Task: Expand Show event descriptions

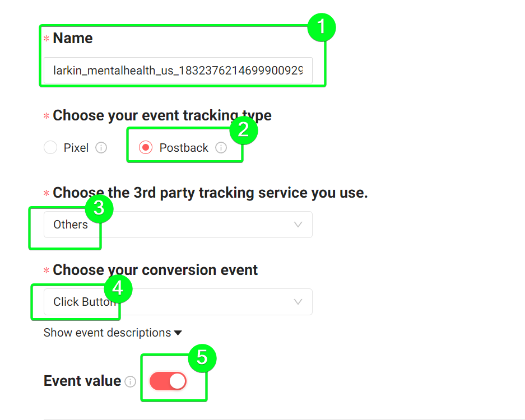Action: click(113, 333)
